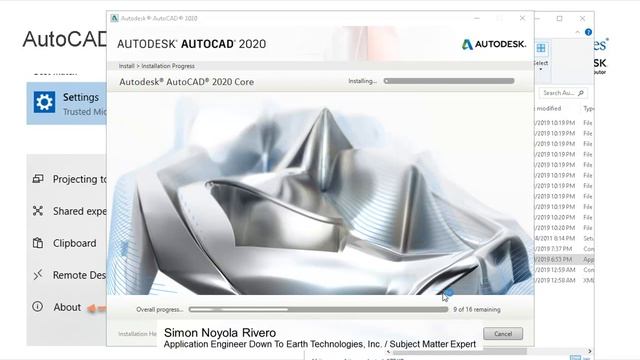
Task: Click the Settings gear icon in left panel
Action: coord(44,102)
